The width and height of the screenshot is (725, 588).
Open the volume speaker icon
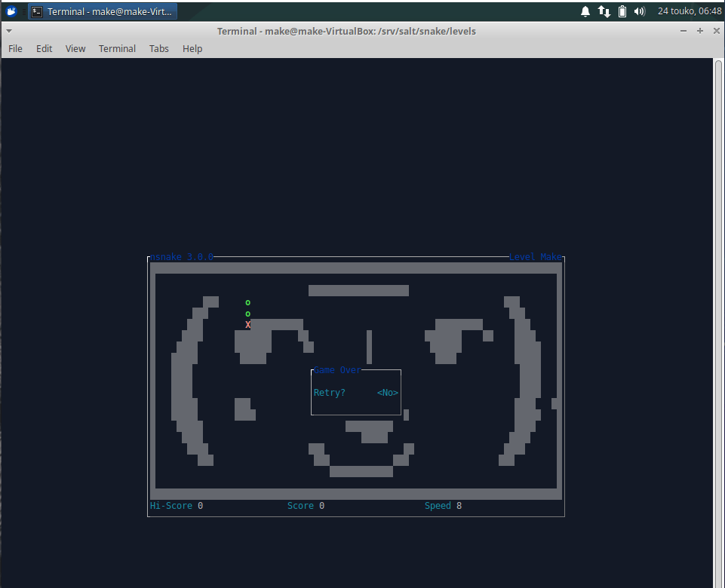640,11
